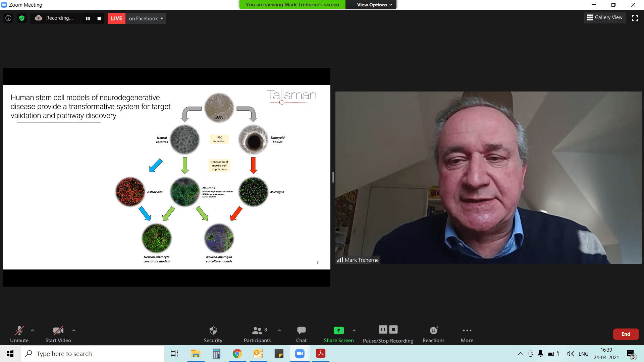The width and height of the screenshot is (644, 362).
Task: Open Sticky Notes from the taskbar
Action: (279, 354)
